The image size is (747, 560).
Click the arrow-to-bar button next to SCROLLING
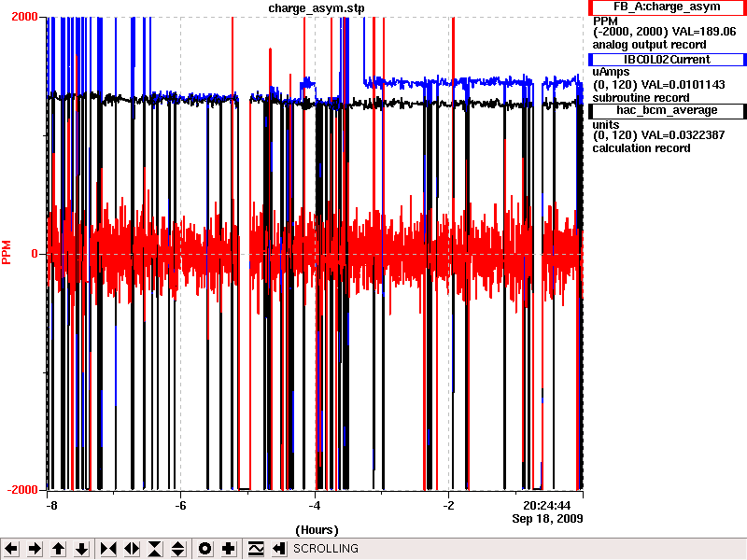tap(279, 549)
